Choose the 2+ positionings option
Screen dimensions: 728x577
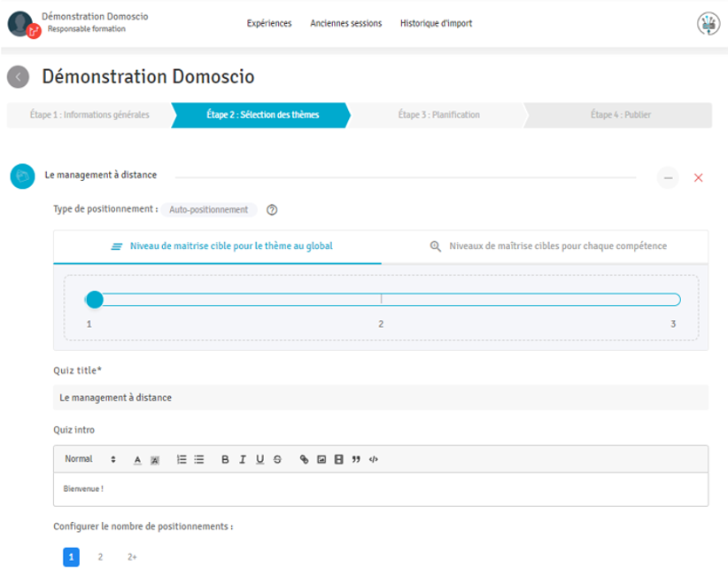tap(132, 557)
